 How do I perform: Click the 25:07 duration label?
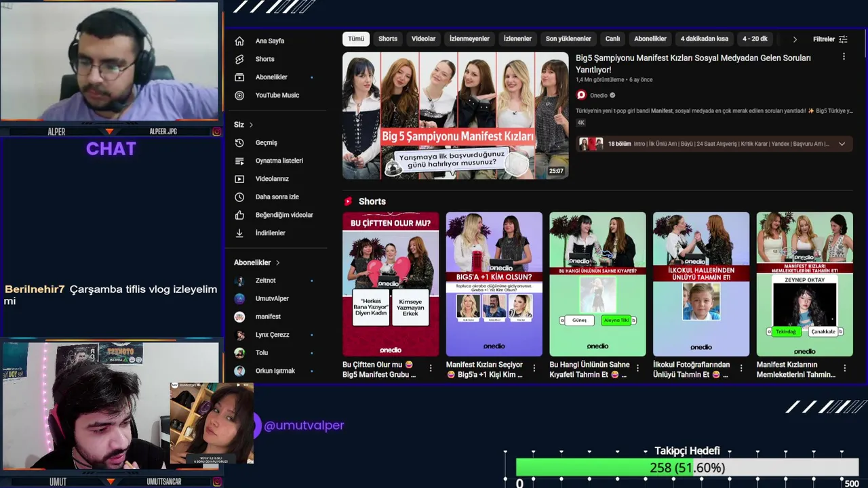click(x=556, y=171)
